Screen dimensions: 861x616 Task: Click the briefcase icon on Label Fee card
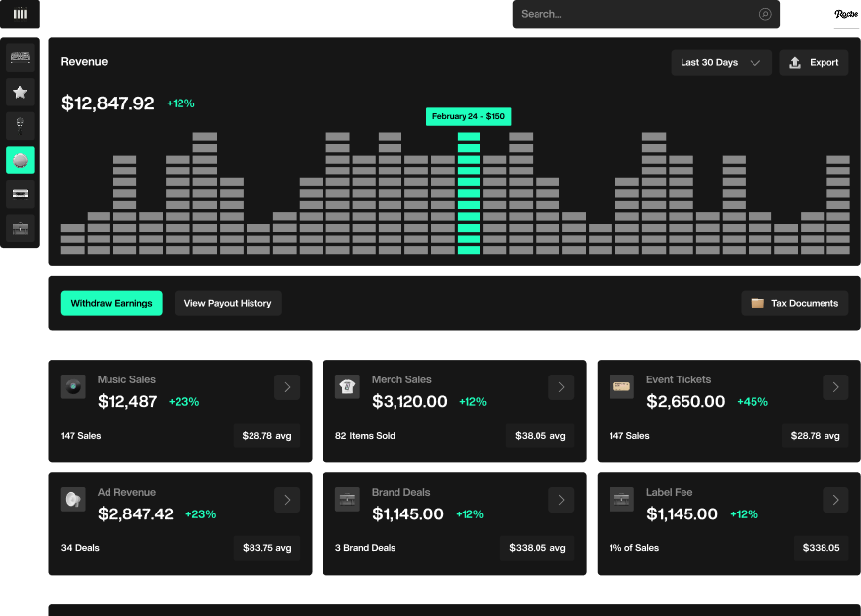[621, 500]
